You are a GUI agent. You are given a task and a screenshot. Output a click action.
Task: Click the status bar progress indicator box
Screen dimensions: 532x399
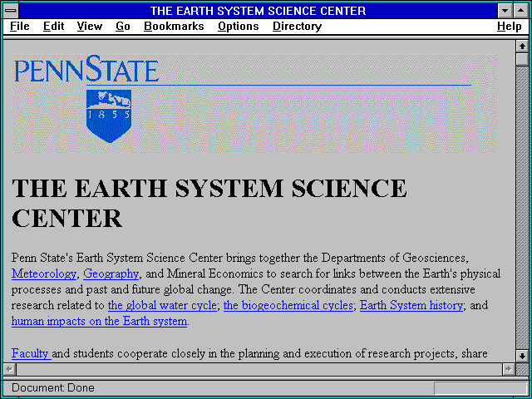(x=480, y=388)
